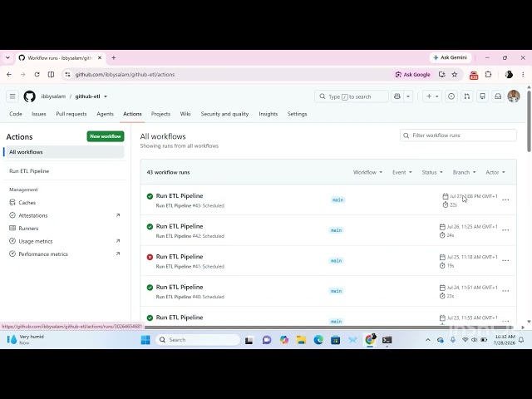
Task: Open the Branch filter dropdown
Action: coord(464,172)
